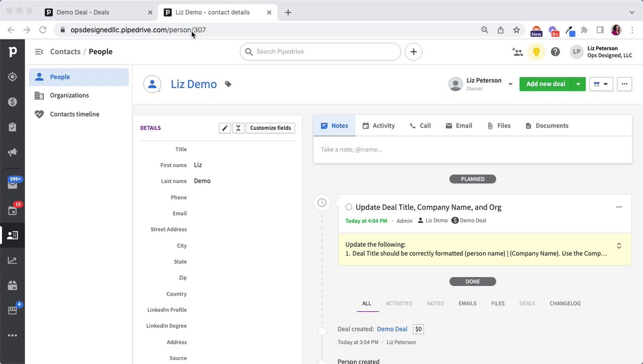This screenshot has width=643, height=364.
Task: Open Products box icon in sidebar
Action: point(13,286)
